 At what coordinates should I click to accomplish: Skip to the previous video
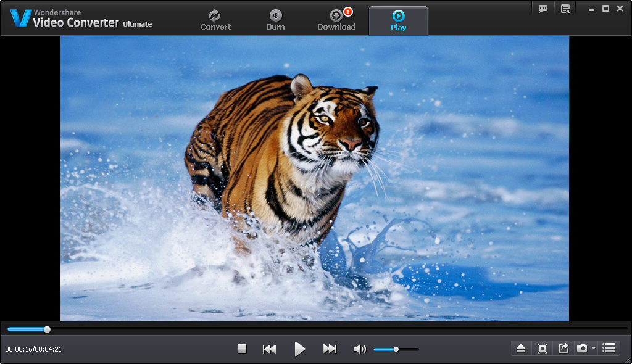click(x=269, y=349)
